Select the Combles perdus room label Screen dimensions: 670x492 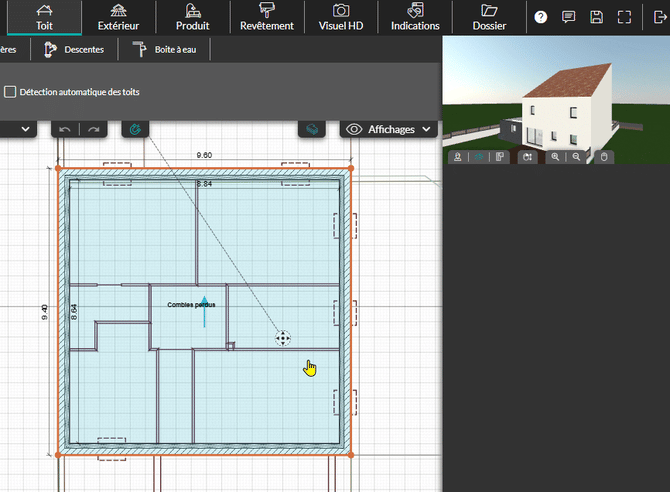(x=191, y=305)
